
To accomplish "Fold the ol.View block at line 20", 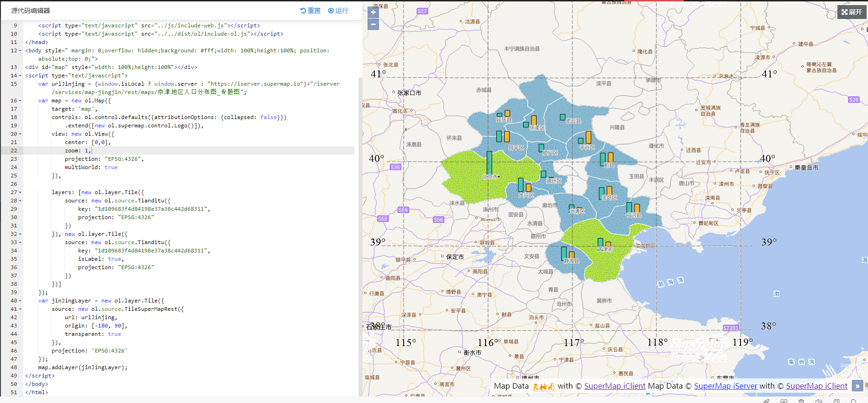I will pyautogui.click(x=20, y=134).
